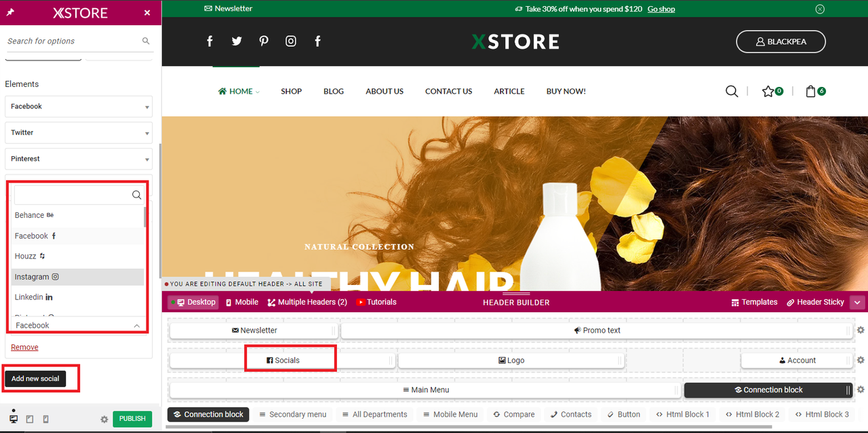Add the Compare element chip

click(514, 414)
